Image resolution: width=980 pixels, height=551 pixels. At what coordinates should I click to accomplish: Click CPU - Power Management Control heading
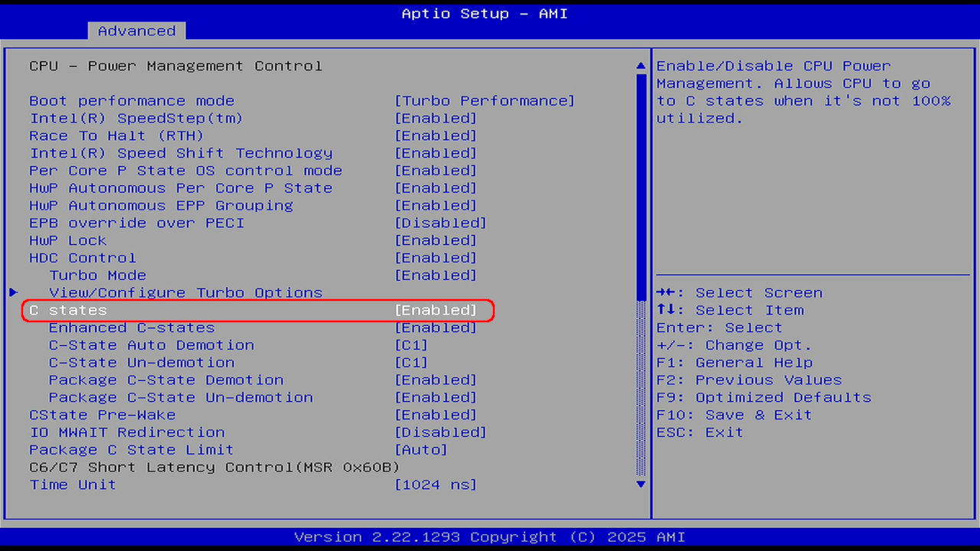point(175,66)
